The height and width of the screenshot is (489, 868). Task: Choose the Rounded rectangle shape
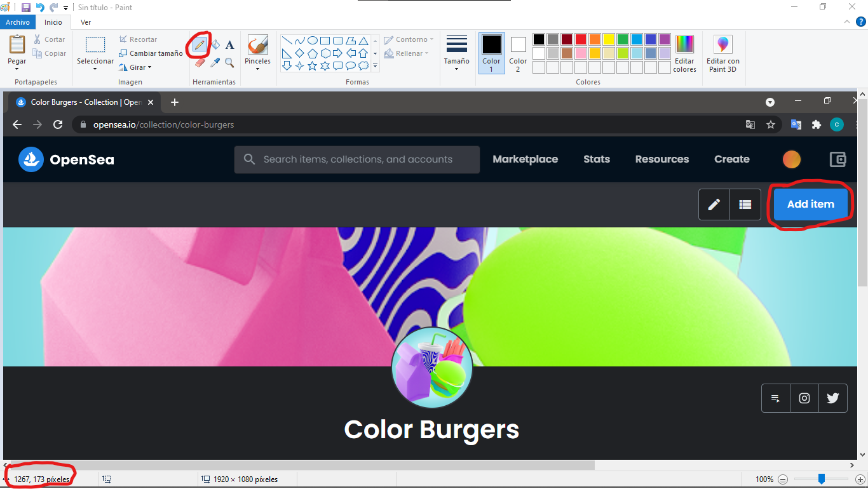[x=337, y=41]
